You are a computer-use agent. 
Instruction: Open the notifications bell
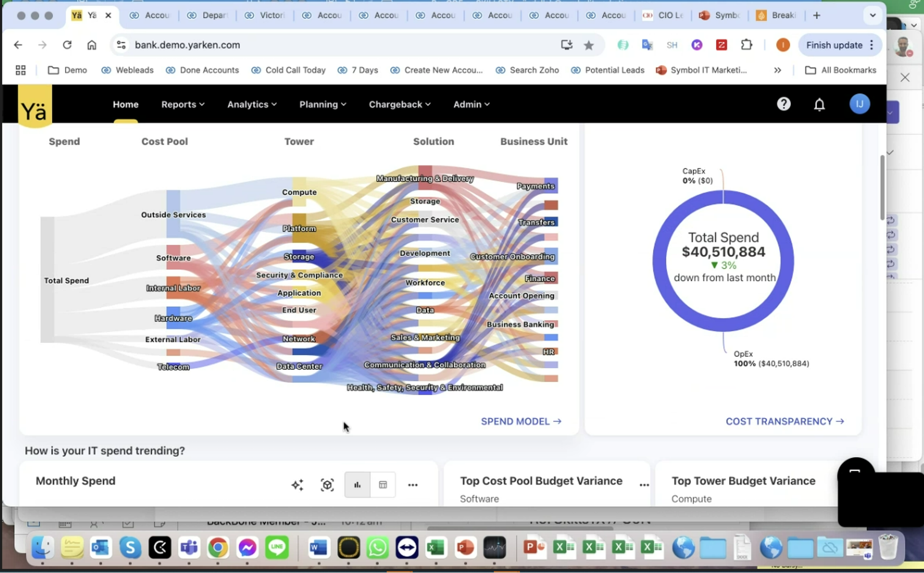(819, 104)
